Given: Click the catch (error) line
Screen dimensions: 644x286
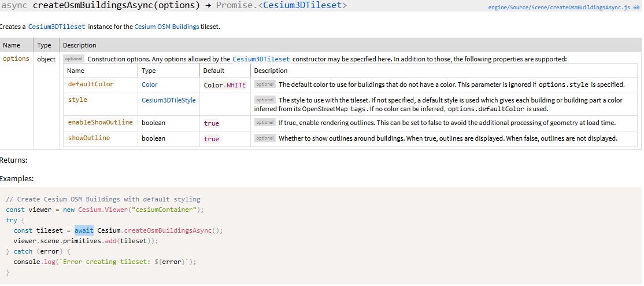Looking at the screenshot, I should pos(39,251).
